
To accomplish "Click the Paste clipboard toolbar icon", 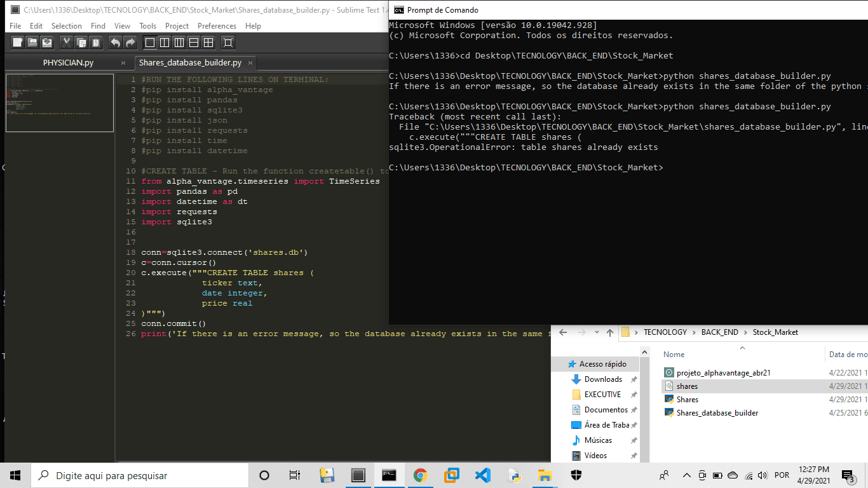I will tap(96, 43).
